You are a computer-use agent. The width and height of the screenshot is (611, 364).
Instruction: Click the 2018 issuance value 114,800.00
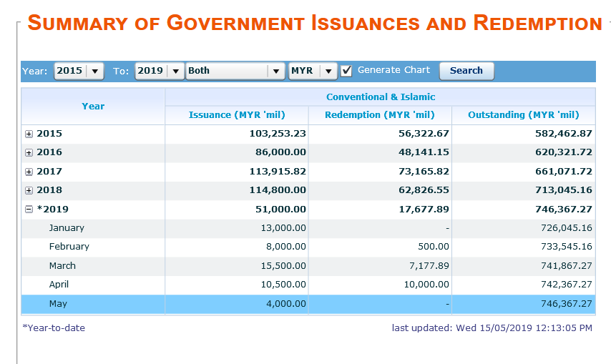click(278, 190)
